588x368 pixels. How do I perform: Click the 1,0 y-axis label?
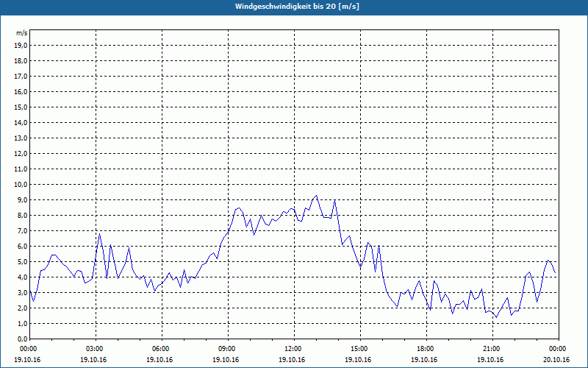click(x=22, y=323)
